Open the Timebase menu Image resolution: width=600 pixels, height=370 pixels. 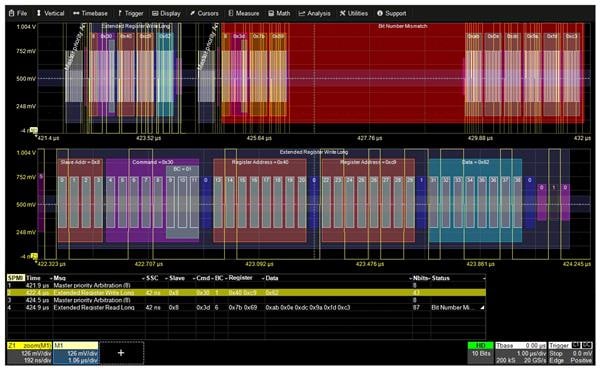pos(90,13)
